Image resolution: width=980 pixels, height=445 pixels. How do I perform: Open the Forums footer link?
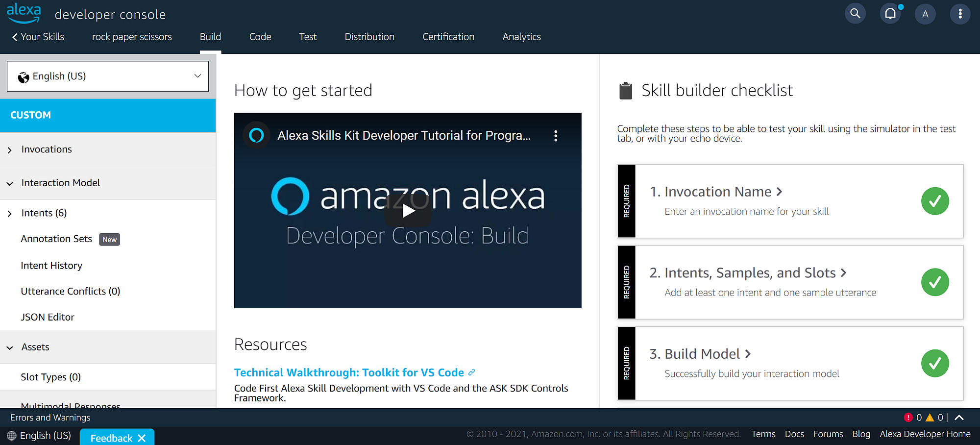pyautogui.click(x=828, y=434)
